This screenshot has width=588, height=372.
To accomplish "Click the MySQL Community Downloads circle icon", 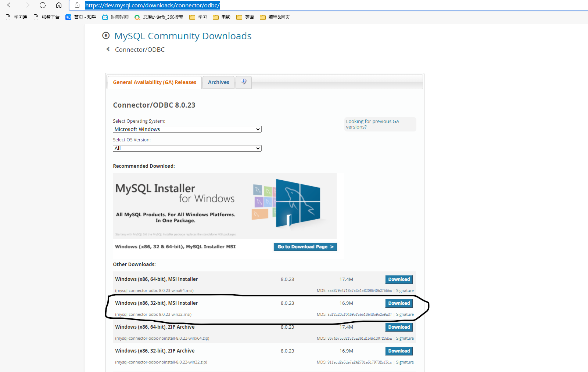I will [x=106, y=36].
